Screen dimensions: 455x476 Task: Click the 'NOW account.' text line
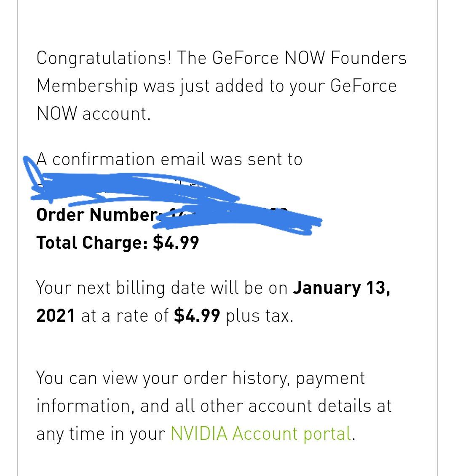coord(94,114)
